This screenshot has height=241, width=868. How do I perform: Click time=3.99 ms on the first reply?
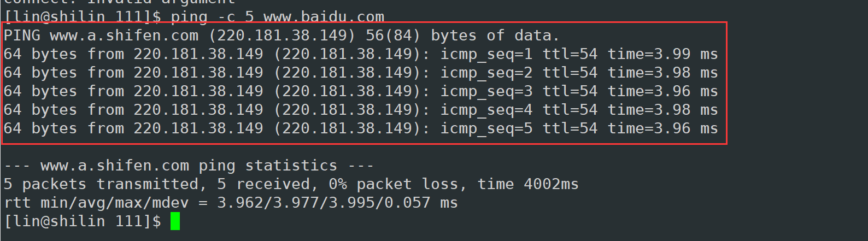(662, 55)
